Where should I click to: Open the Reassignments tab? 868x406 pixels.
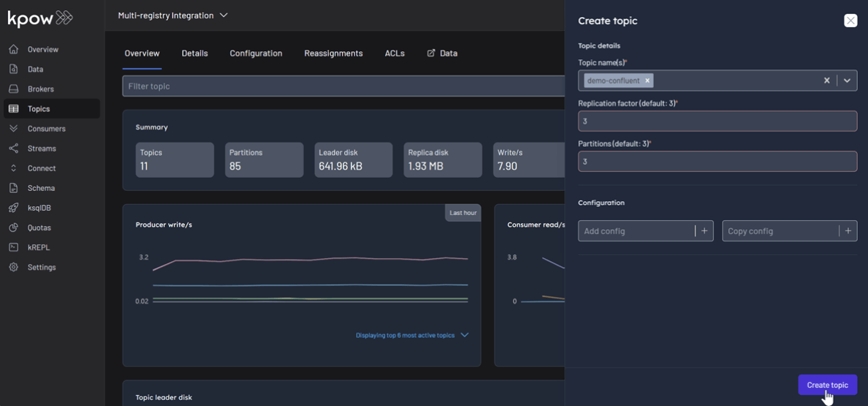tap(333, 53)
